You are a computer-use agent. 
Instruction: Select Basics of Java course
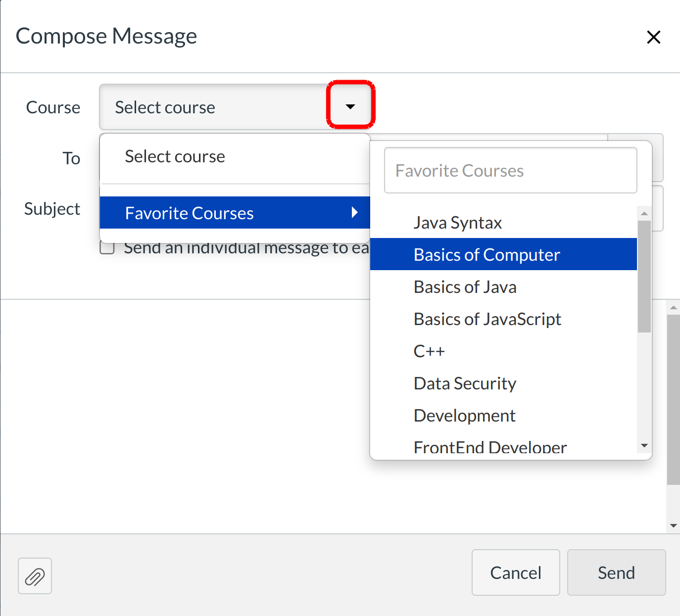(x=465, y=287)
